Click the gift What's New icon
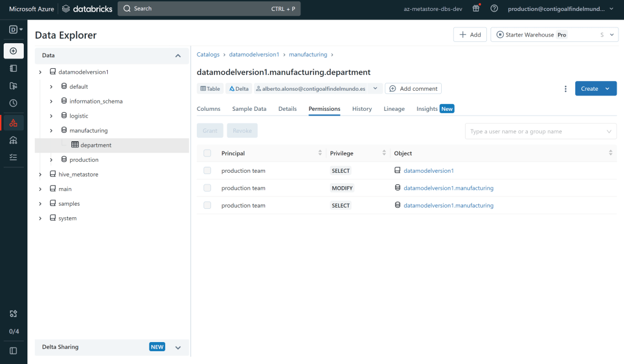Image resolution: width=624 pixels, height=364 pixels. pyautogui.click(x=476, y=9)
